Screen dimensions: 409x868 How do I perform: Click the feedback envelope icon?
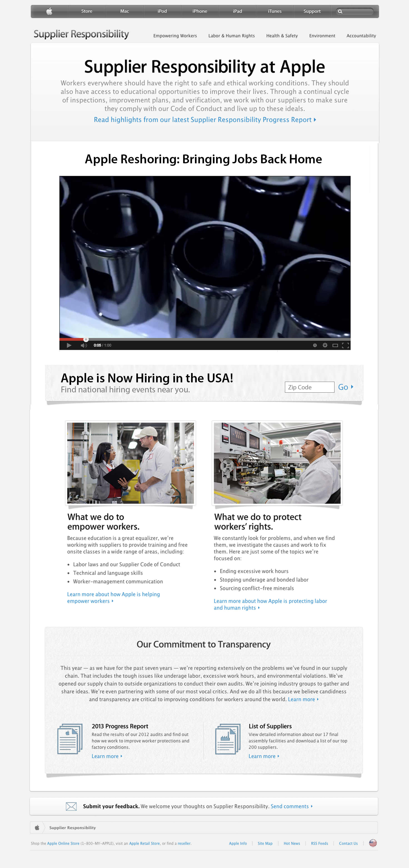coord(71,806)
